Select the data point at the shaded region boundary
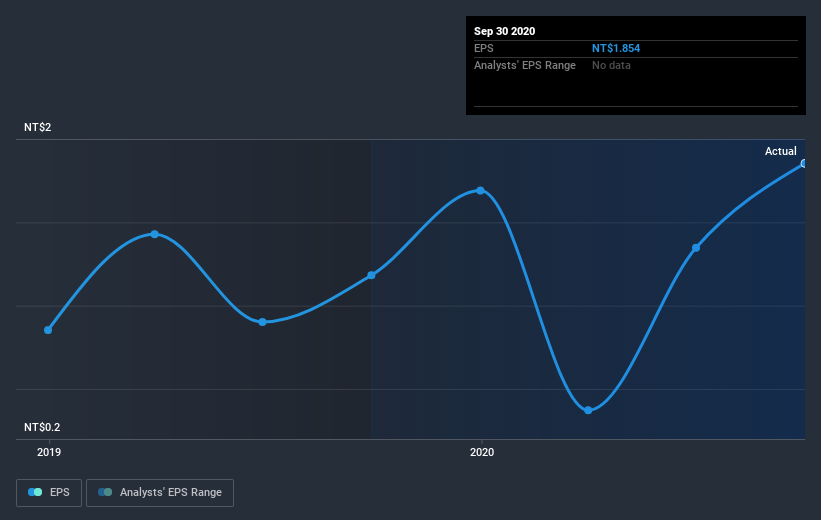The image size is (821, 520). pos(371,275)
